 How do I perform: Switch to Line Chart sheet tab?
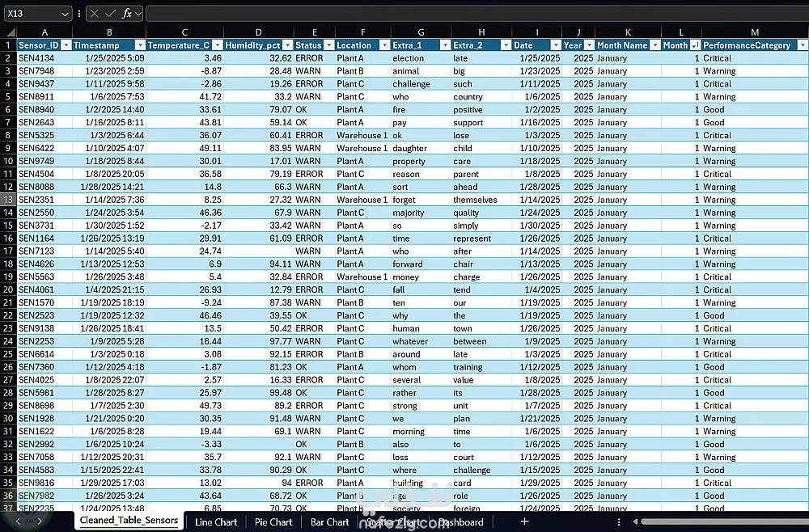coord(216,521)
